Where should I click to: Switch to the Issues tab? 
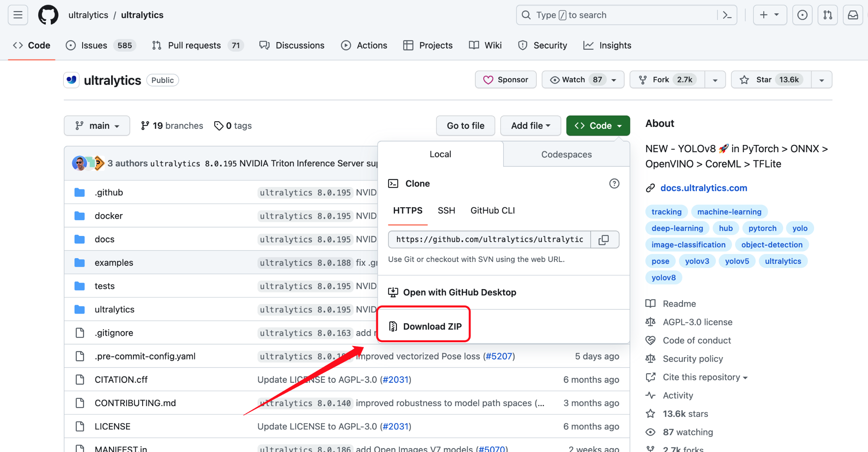[x=101, y=45]
